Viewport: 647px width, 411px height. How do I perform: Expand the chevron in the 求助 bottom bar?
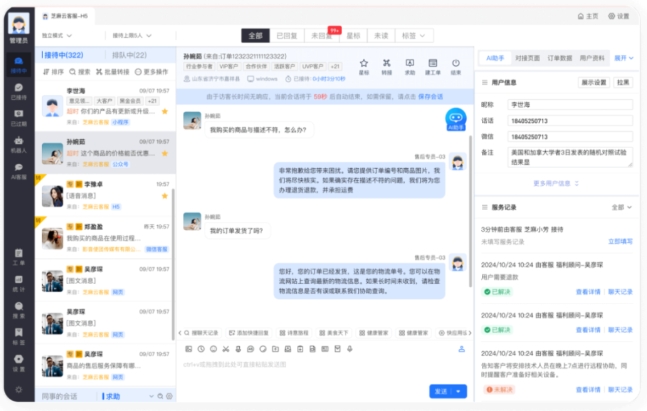click(x=151, y=396)
